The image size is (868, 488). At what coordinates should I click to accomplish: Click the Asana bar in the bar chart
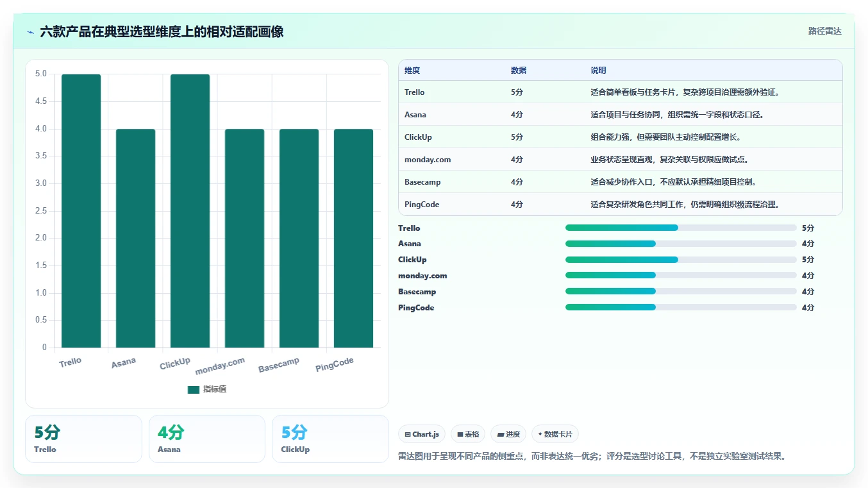tap(136, 239)
